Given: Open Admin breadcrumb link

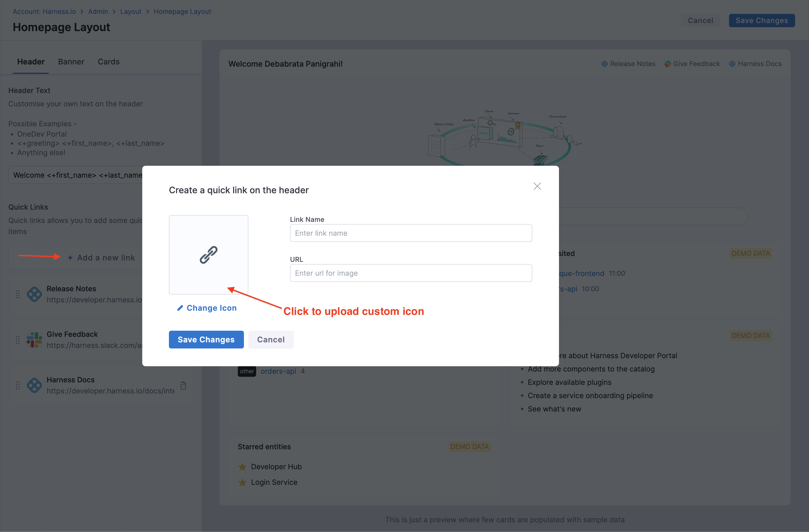Looking at the screenshot, I should pyautogui.click(x=98, y=12).
